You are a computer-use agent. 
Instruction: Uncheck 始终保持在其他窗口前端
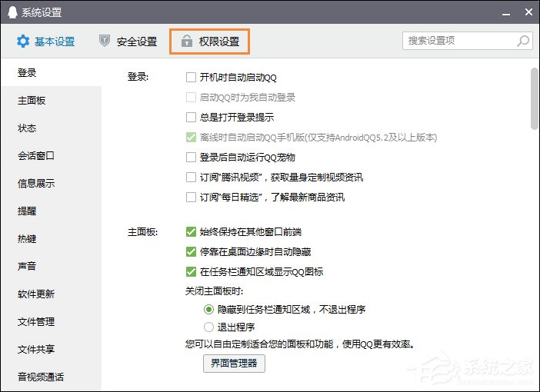pos(191,232)
